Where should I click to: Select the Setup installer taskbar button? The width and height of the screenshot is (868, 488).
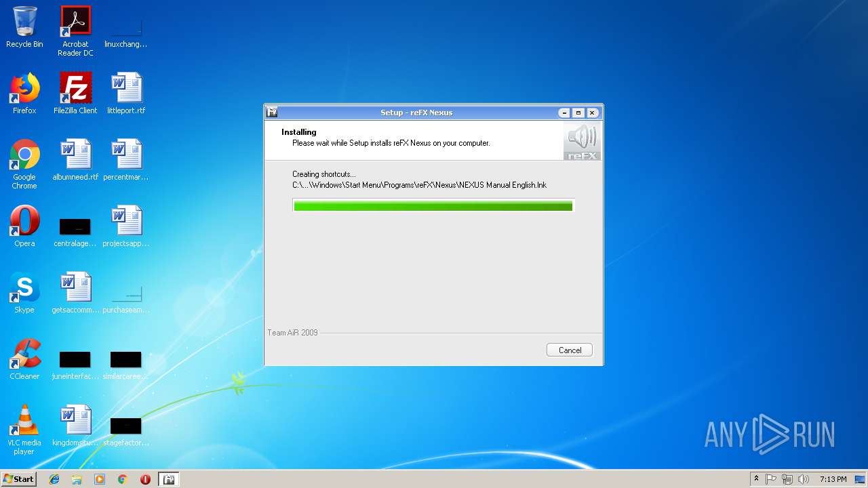point(169,479)
